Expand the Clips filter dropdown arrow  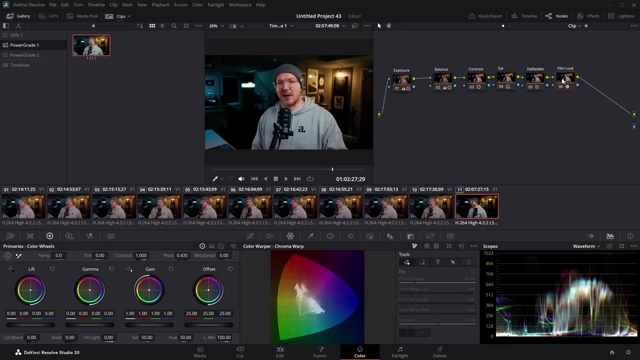click(129, 16)
